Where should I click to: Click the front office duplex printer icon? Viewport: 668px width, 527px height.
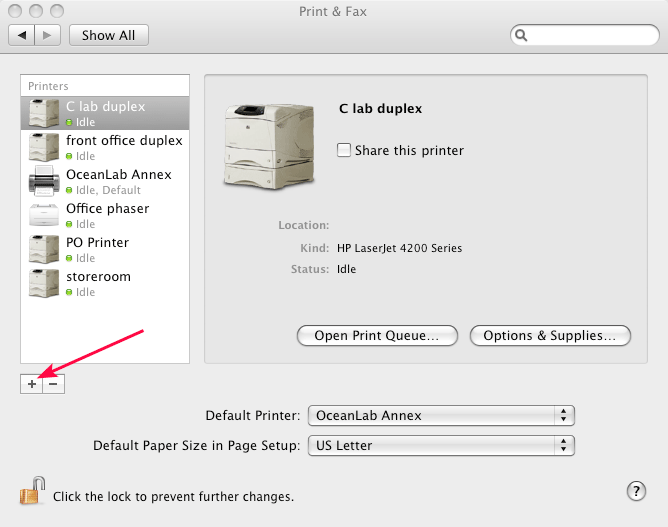coord(44,147)
